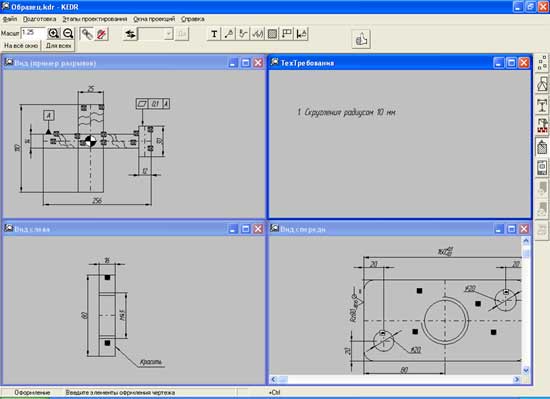Click the datum base "A" marker tool icon
Viewport: 550px width, 399px height.
[x=301, y=34]
